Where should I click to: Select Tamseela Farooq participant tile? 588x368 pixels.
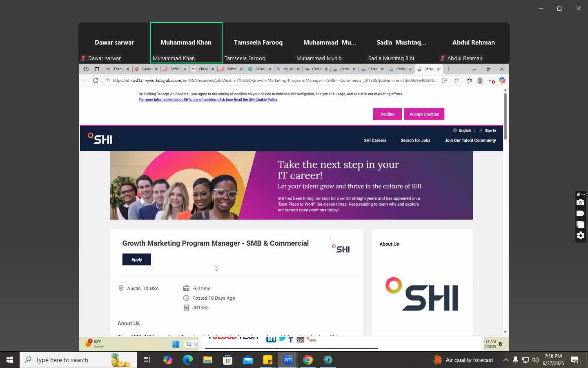point(258,43)
